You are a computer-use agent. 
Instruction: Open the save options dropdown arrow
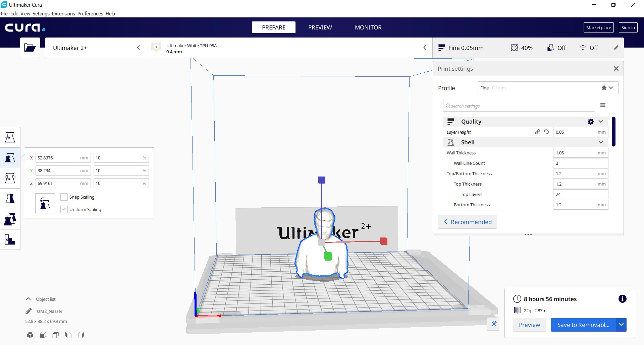click(621, 325)
